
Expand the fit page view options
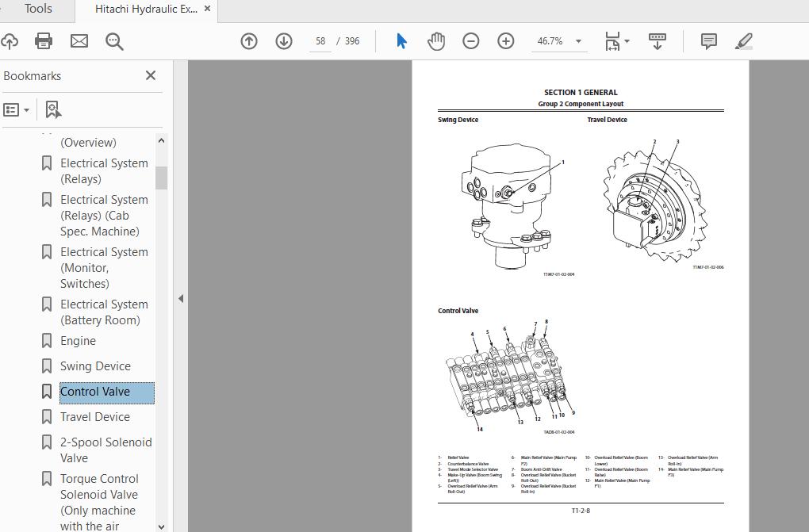(x=627, y=41)
